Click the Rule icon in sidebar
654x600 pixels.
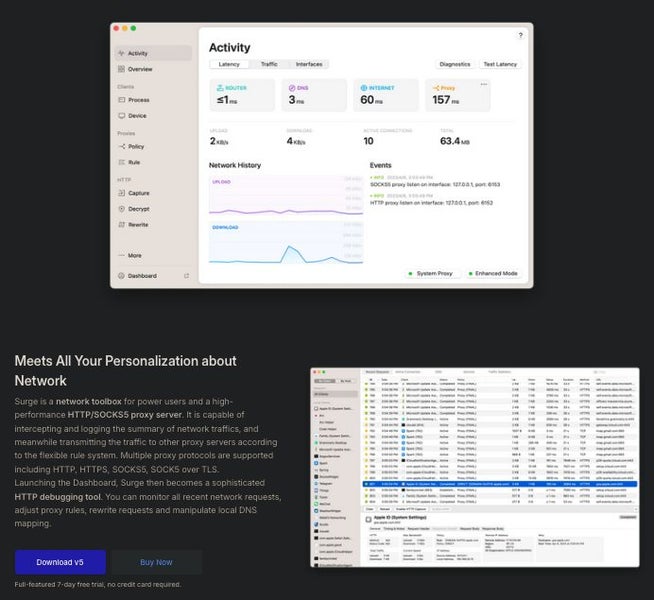point(122,162)
